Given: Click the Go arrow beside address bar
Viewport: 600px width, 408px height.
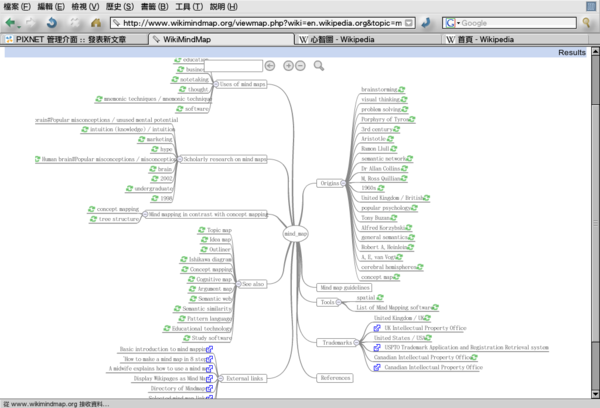Looking at the screenshot, I should [426, 23].
